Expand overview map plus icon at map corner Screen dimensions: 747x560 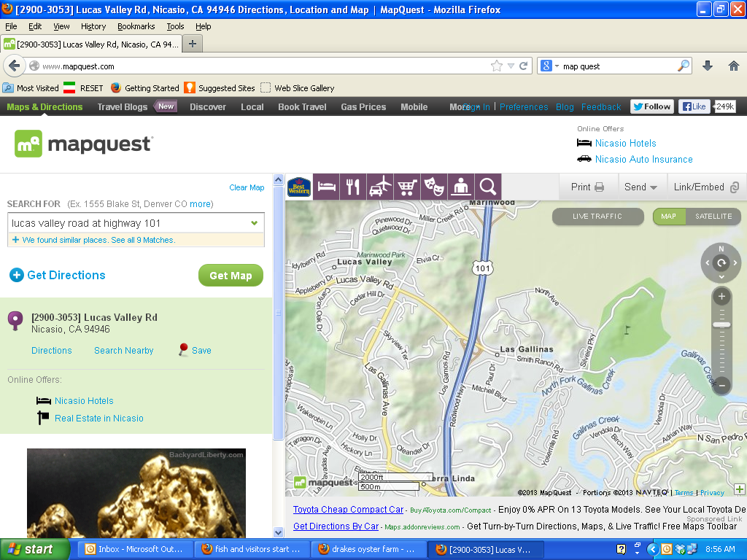(740, 489)
